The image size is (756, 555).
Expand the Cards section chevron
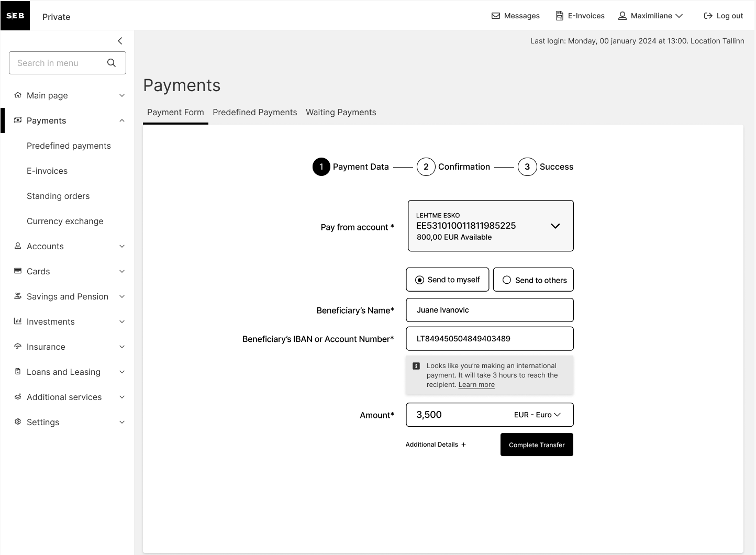tap(122, 271)
